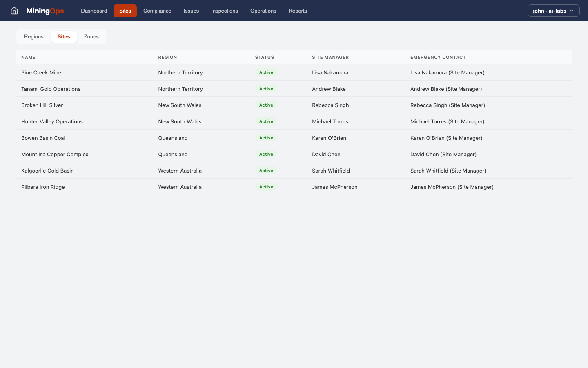Screen dimensions: 588x368
Task: Select the Sites sub-tab
Action: [64, 37]
